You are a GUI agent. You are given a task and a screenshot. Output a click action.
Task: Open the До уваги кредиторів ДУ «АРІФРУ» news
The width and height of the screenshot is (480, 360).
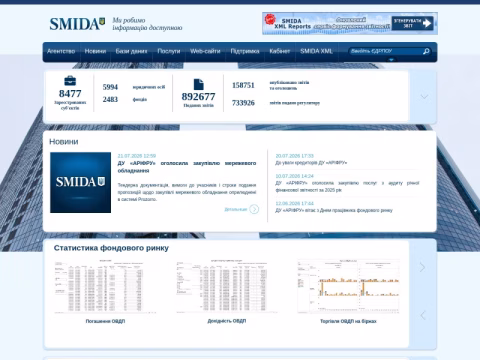tap(311, 163)
